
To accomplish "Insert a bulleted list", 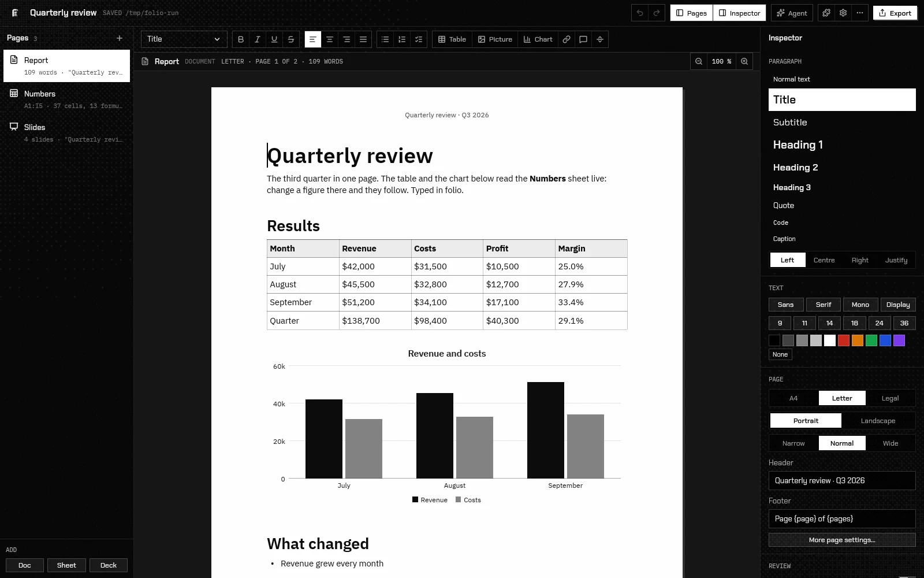I will coord(385,39).
